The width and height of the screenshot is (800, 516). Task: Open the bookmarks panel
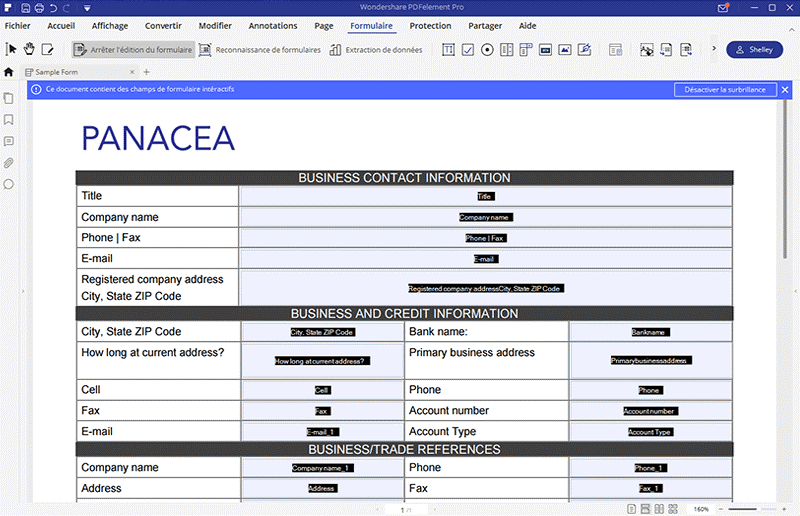(8, 119)
